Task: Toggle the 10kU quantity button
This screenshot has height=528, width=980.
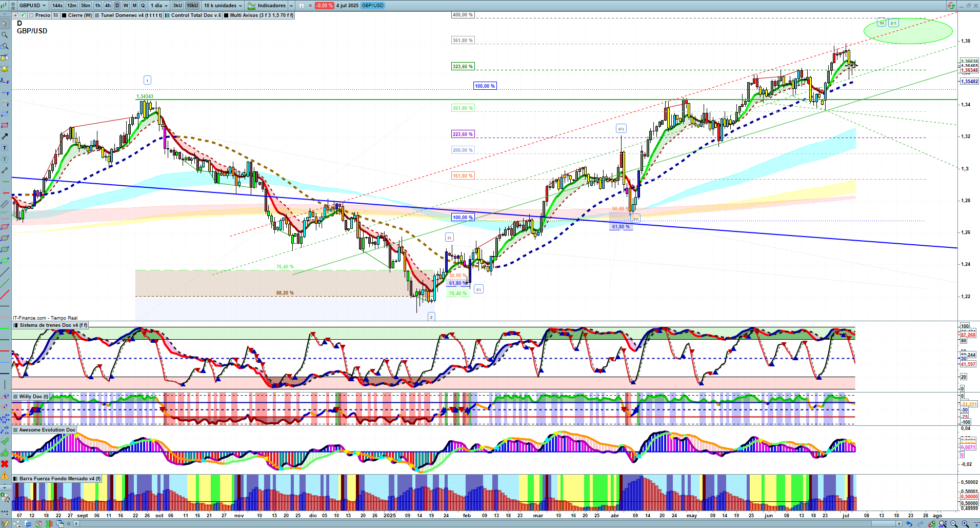Action: (x=192, y=6)
